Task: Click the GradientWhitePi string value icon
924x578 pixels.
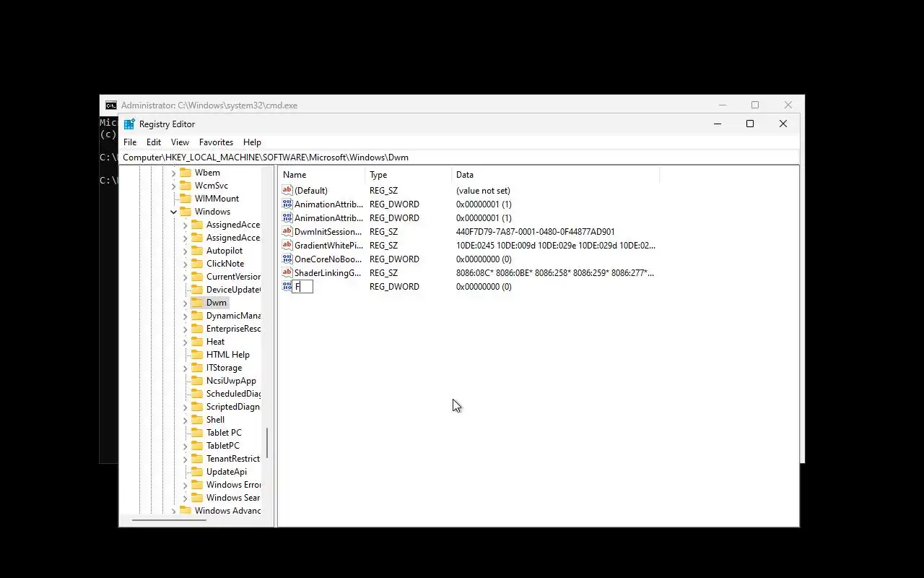Action: tap(287, 246)
